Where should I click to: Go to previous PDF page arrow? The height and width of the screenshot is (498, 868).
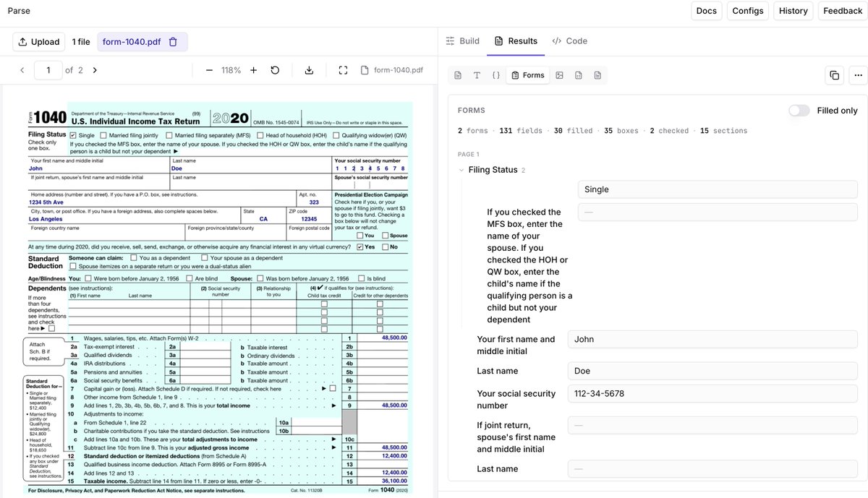click(x=22, y=70)
